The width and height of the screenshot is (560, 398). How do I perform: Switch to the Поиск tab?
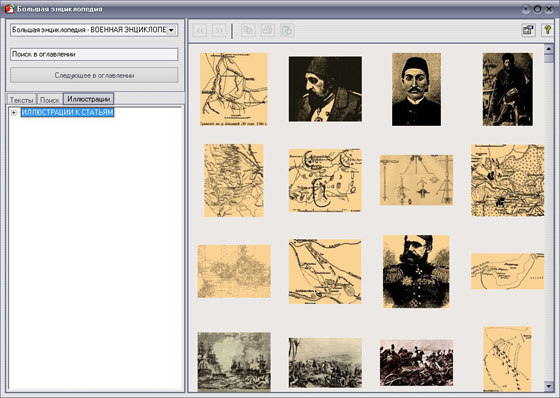point(50,100)
